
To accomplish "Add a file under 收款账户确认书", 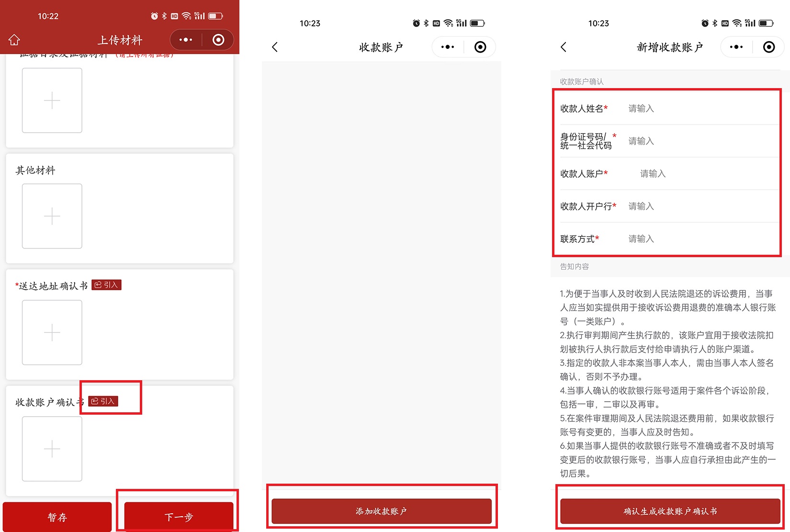I will [52, 449].
